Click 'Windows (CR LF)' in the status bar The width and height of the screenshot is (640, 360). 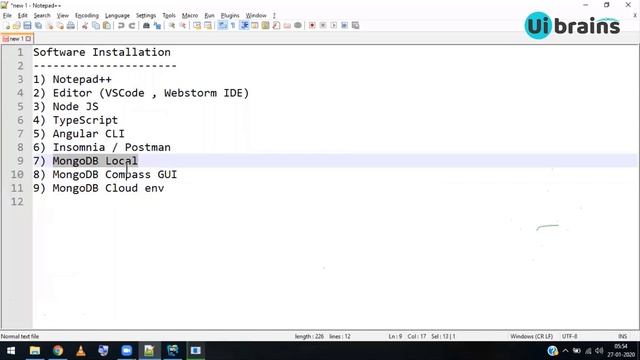(531, 336)
